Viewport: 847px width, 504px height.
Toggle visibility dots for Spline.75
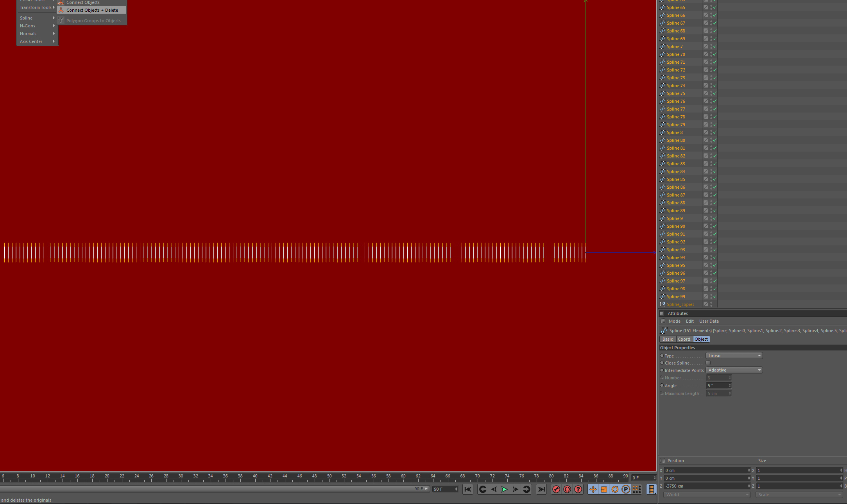pyautogui.click(x=711, y=93)
